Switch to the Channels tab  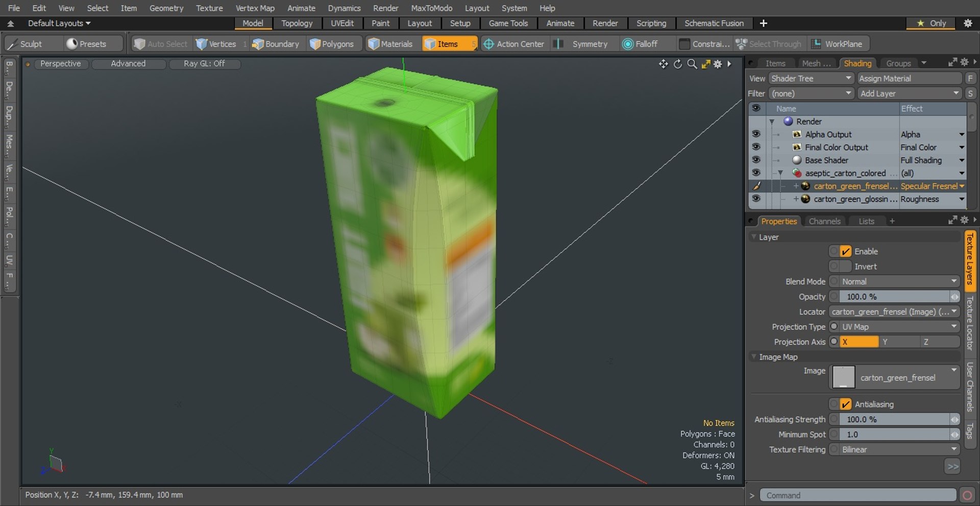[824, 221]
